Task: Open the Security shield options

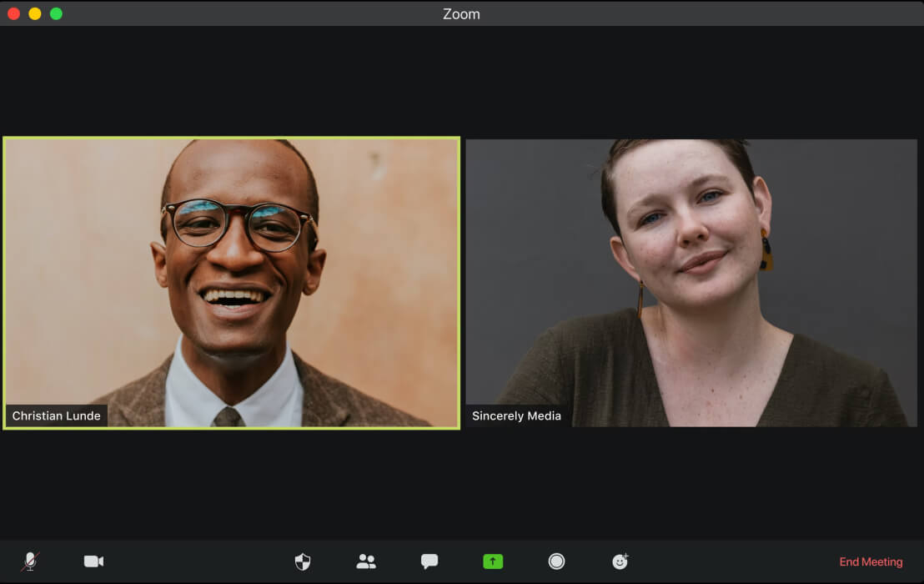Action: pos(303,561)
